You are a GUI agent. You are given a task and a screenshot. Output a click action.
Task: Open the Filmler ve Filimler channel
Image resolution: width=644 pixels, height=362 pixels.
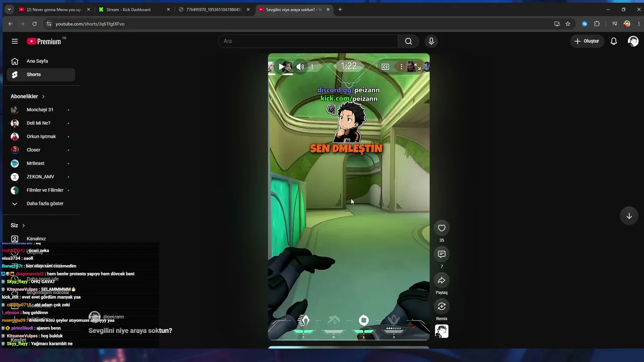(x=41, y=190)
